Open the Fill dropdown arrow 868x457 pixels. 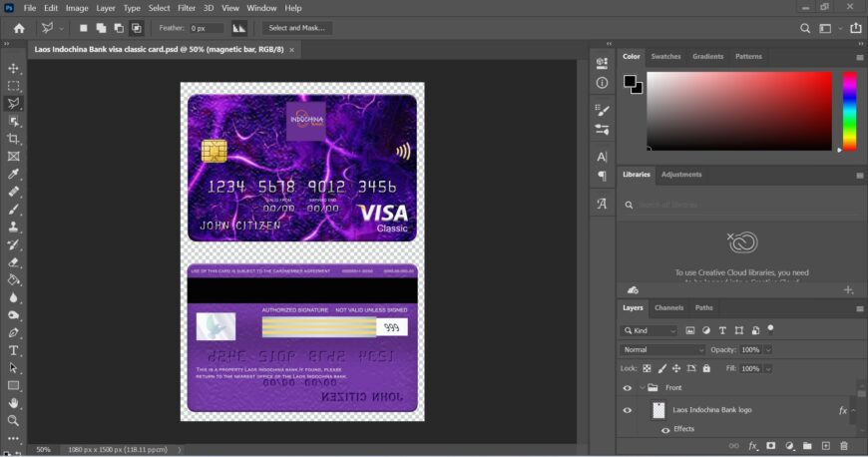[768, 369]
